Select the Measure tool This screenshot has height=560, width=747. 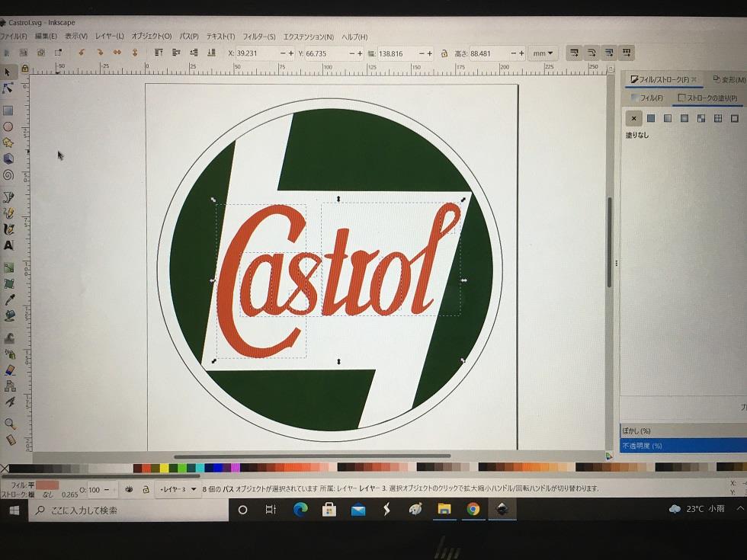pyautogui.click(x=11, y=440)
